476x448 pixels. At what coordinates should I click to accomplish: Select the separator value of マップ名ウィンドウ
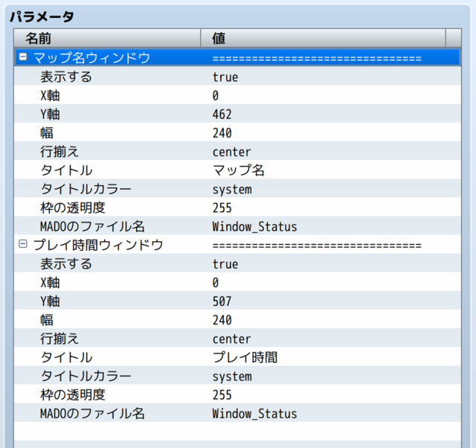317,58
